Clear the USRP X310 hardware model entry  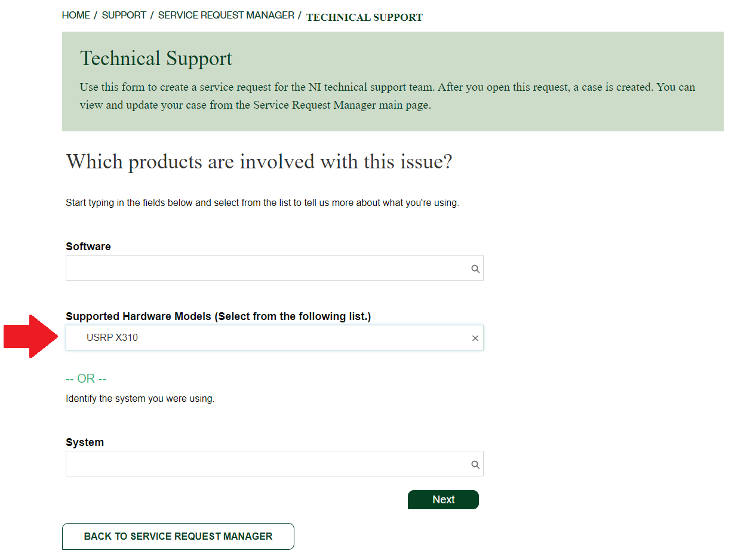[475, 338]
